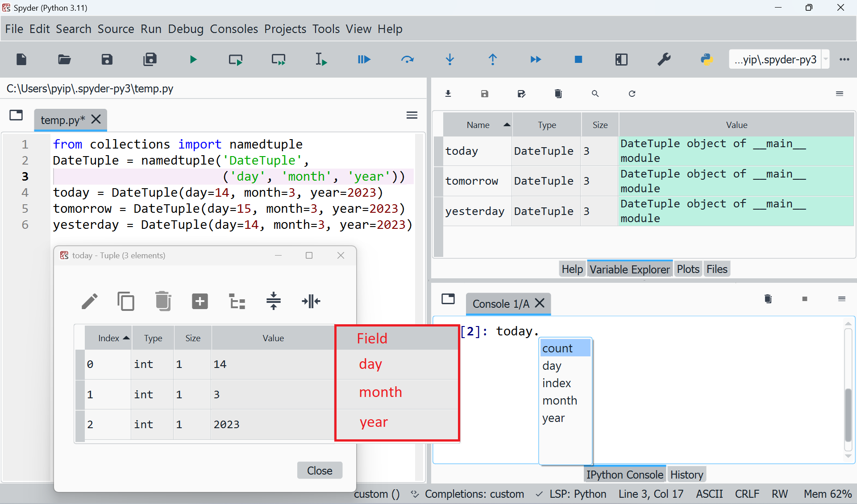Click the Run file play icon

pos(193,59)
